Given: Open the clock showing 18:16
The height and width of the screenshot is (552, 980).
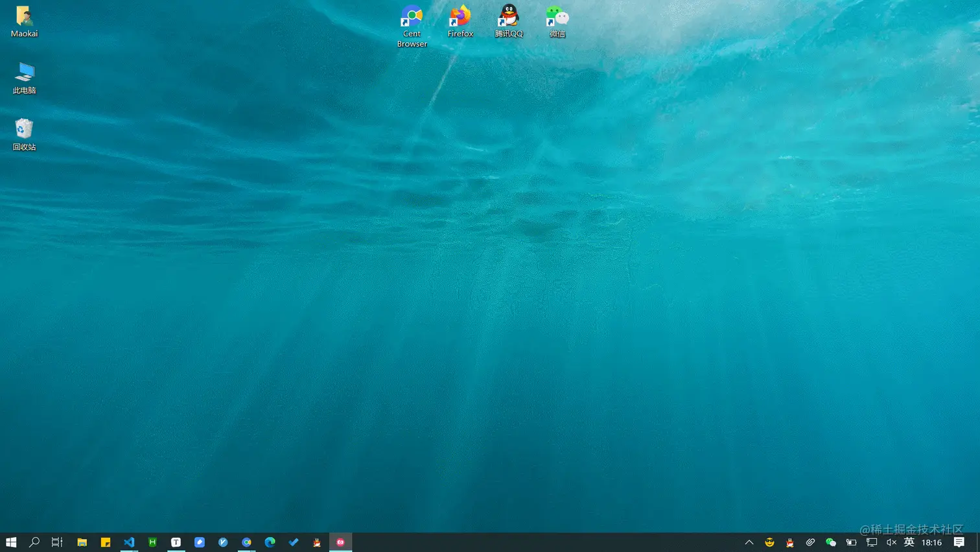Looking at the screenshot, I should 932,542.
